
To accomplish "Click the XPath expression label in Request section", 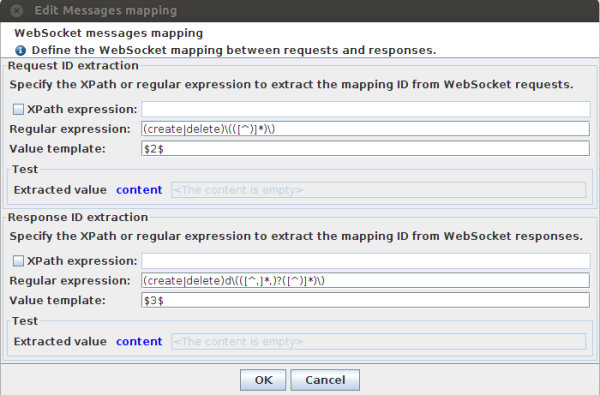I will click(x=82, y=109).
